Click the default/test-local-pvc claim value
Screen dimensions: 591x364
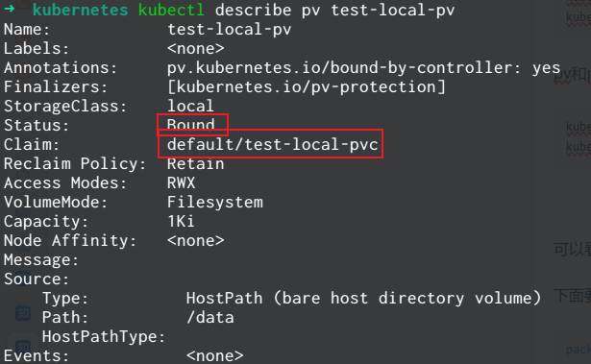[273, 144]
